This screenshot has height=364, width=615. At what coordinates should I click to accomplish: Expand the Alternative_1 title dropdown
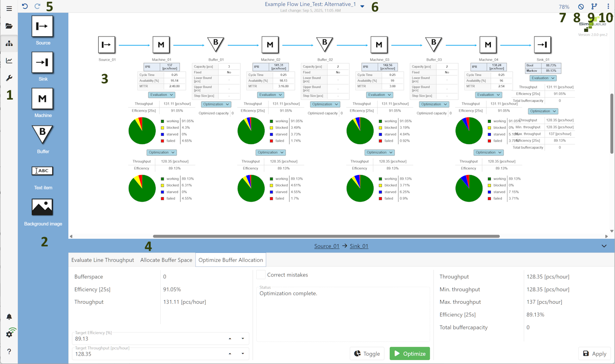click(362, 6)
